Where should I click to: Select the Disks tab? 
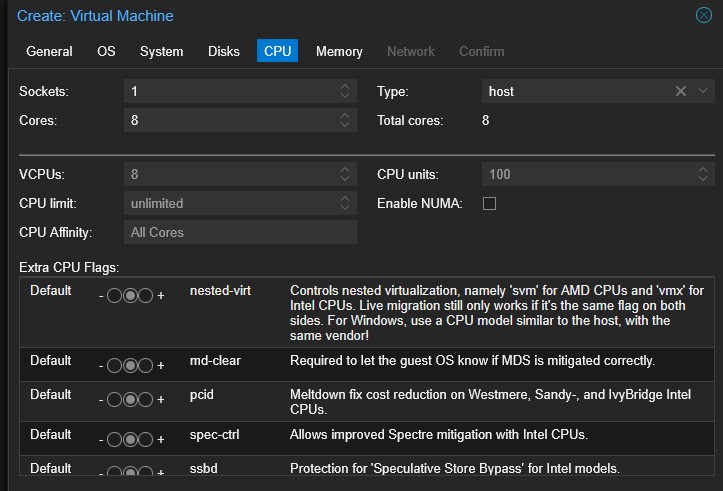point(224,51)
